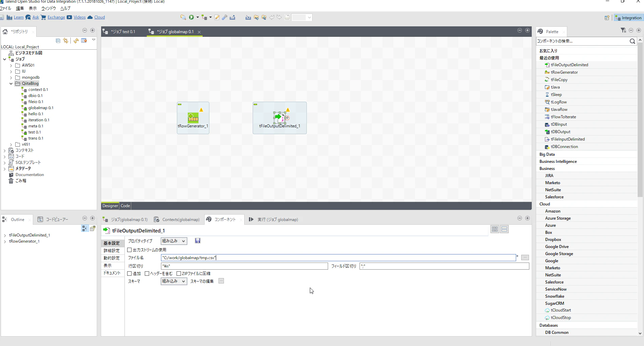Open the Code tab below canvas
The height and width of the screenshot is (346, 644).
tap(125, 206)
